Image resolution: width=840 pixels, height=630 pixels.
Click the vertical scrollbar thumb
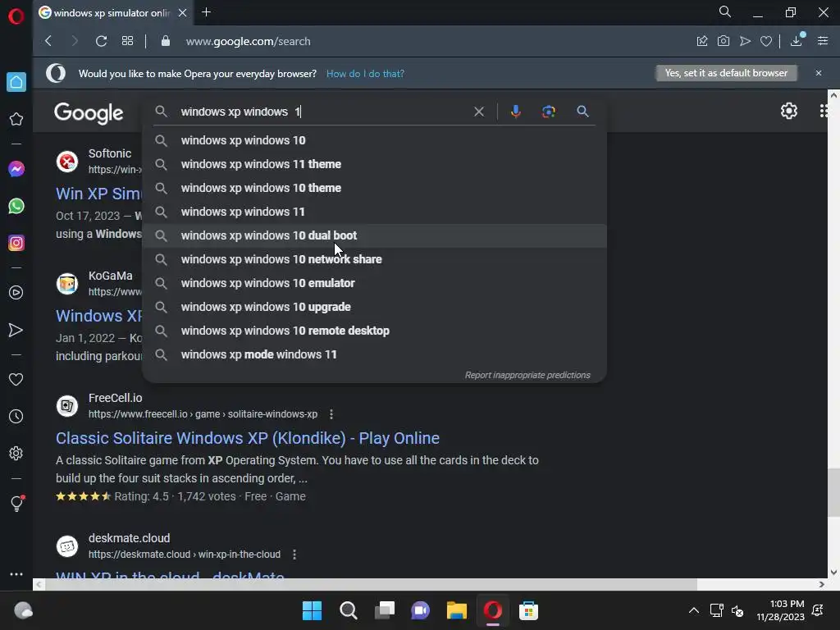coord(833,492)
